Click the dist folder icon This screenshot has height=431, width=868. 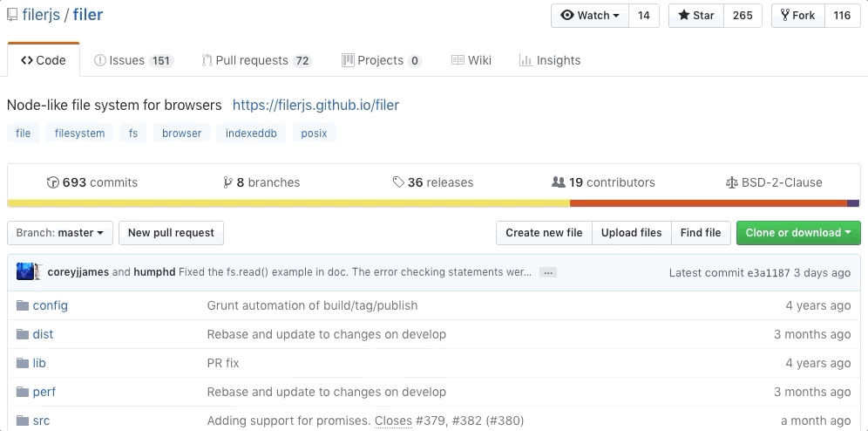pyautogui.click(x=23, y=334)
